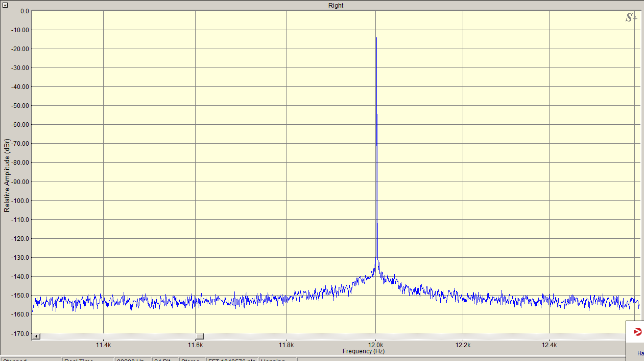
Task: Click the "-130.0" amplitude tick label
Action: (20, 257)
